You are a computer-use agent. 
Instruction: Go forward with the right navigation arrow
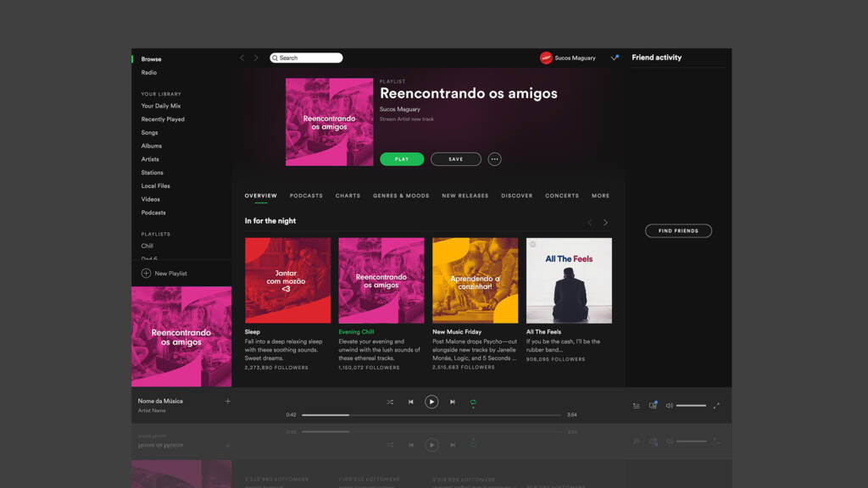pyautogui.click(x=256, y=58)
